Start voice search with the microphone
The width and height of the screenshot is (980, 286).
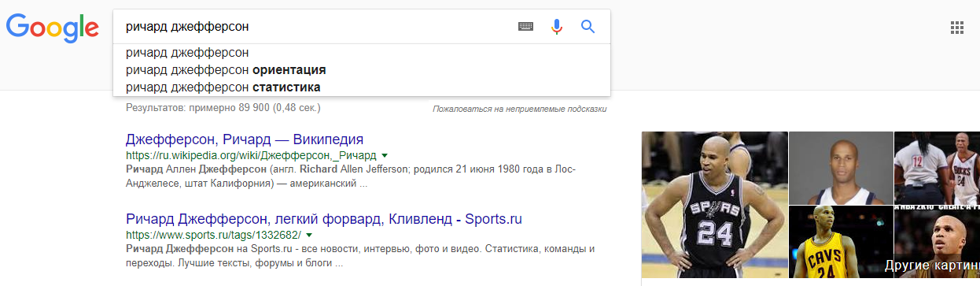[x=557, y=27]
